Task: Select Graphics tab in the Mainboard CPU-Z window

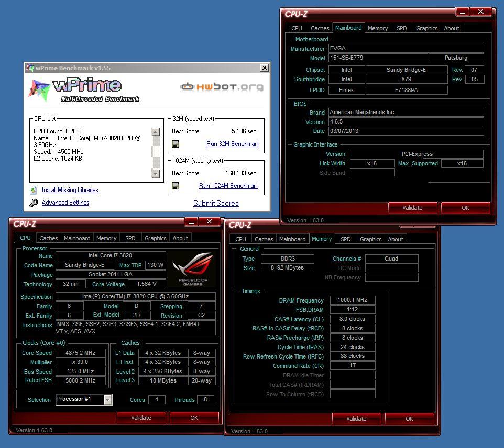Action: [x=426, y=28]
